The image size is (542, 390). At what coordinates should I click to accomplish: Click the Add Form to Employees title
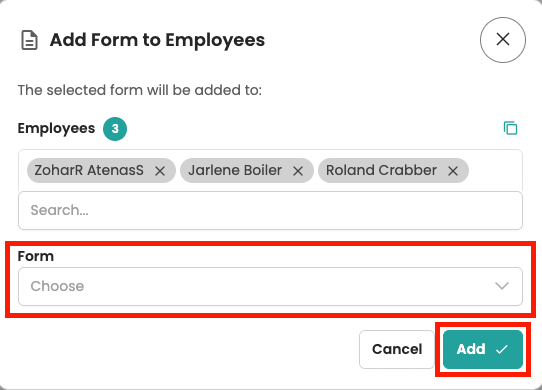tap(157, 40)
